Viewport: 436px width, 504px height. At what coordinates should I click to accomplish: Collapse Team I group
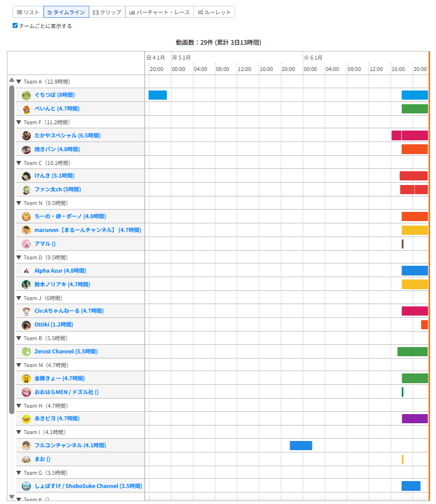(x=19, y=432)
